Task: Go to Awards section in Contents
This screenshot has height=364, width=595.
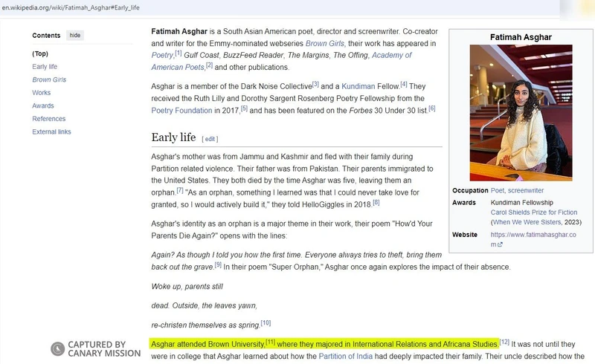Action: [43, 105]
